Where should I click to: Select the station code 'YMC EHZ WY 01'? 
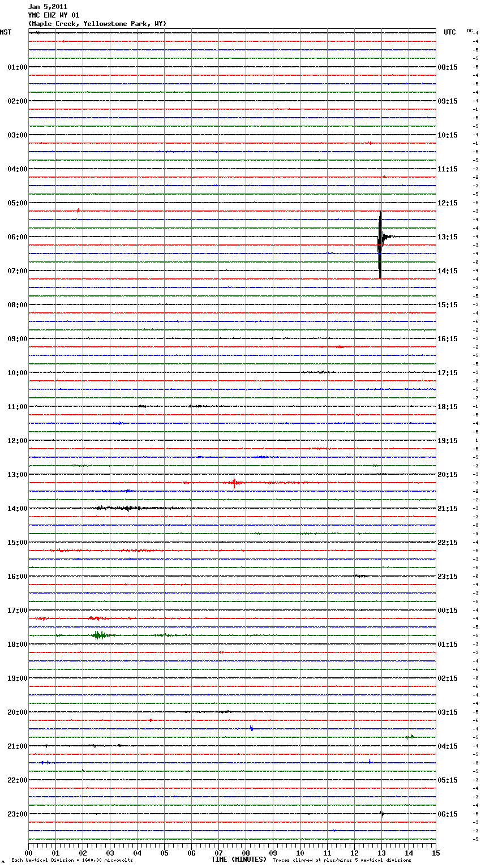coord(54,15)
